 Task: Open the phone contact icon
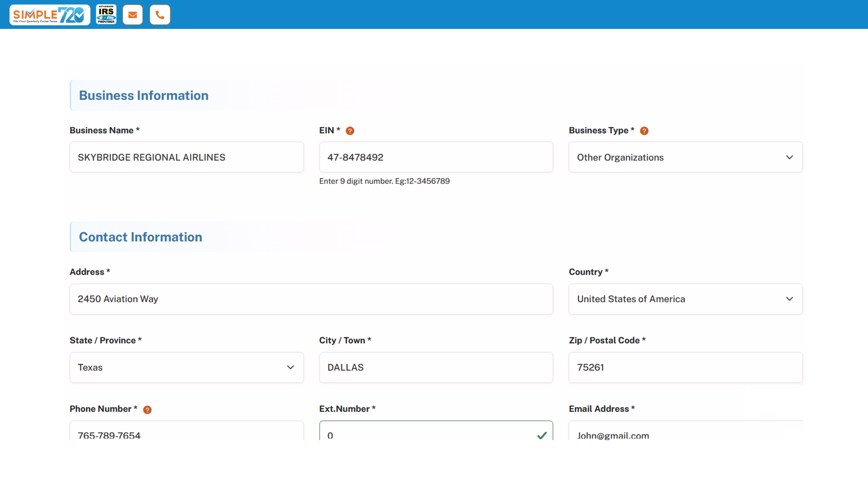click(x=160, y=14)
